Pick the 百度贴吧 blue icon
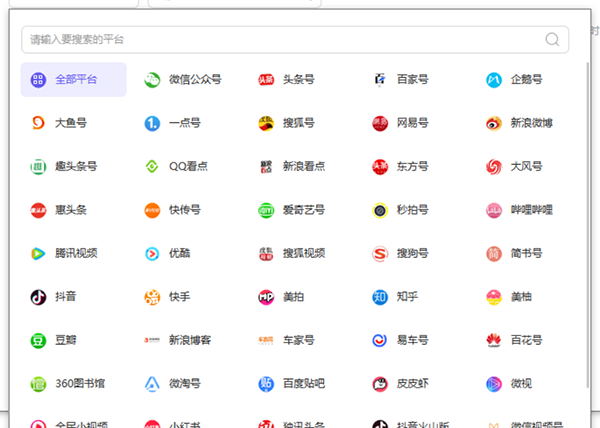Viewport: 600px width, 428px height. click(x=266, y=384)
